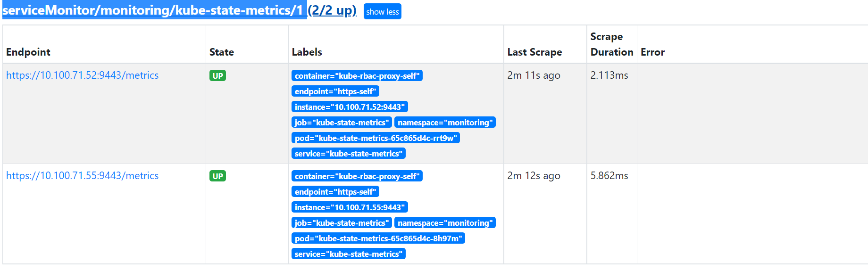
Task: Select the instance="10.100.71.52:9443" label badge
Action: [x=350, y=107]
